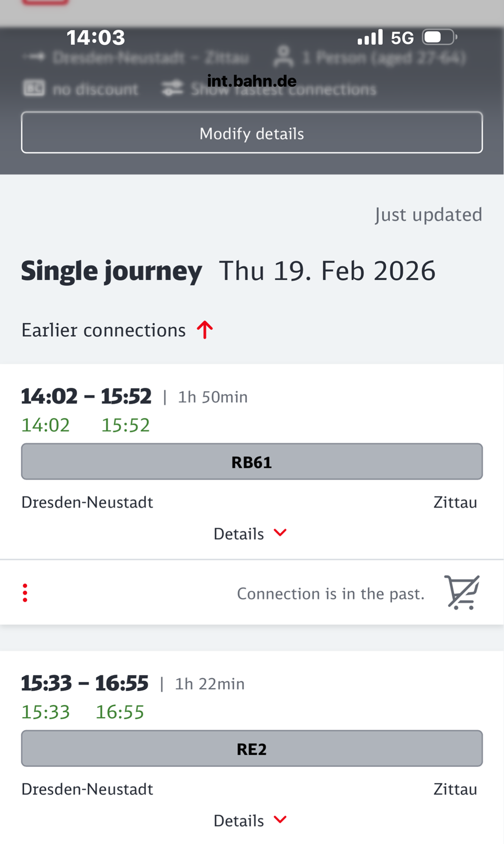
Task: Select the RE2 train bar
Action: tap(251, 749)
